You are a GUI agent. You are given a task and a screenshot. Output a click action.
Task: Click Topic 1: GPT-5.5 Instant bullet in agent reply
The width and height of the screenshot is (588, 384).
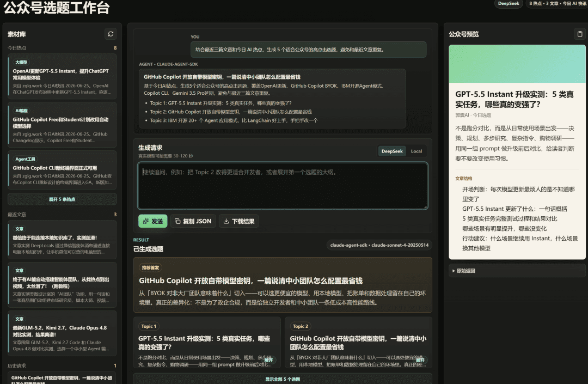[x=220, y=103]
